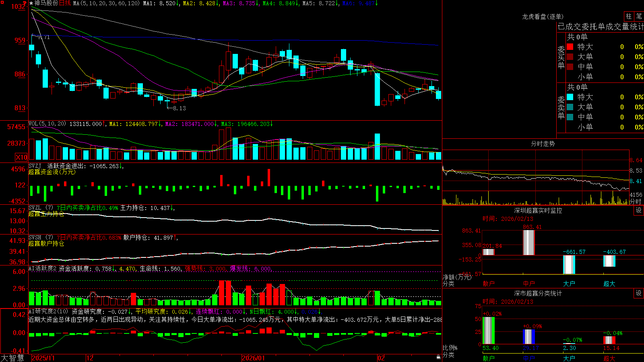644x362 pixels.
Task: Click the 分时走势 panel title
Action: 543,144
